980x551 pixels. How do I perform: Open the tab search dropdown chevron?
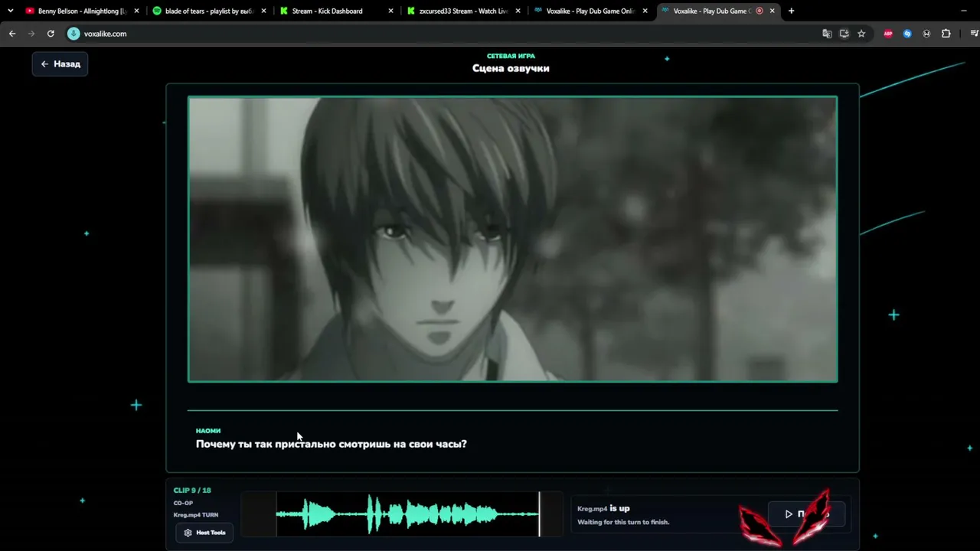pyautogui.click(x=11, y=11)
